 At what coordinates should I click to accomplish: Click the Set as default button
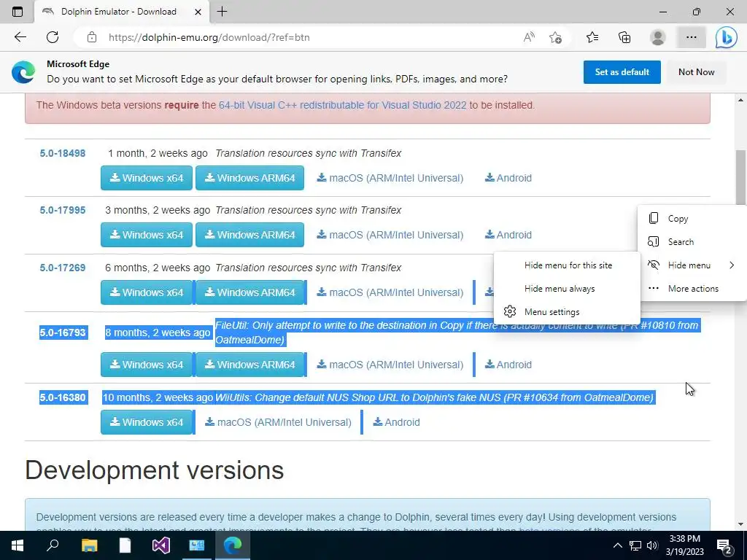(x=622, y=72)
